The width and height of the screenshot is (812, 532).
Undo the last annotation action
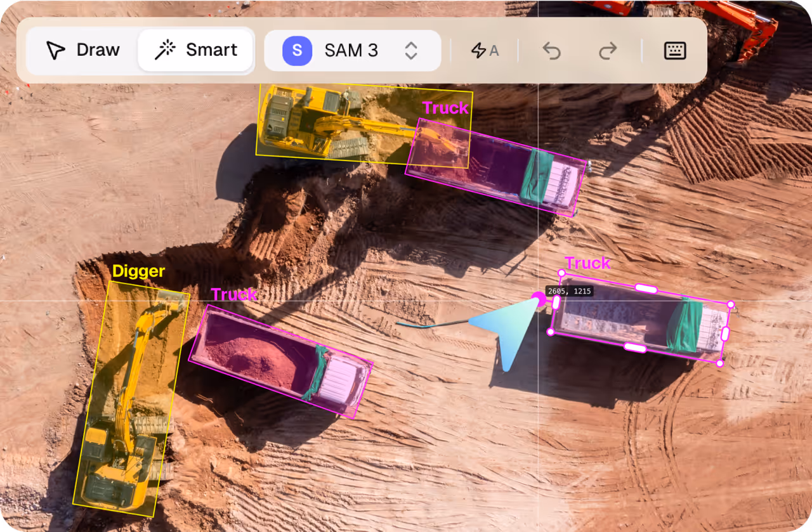tap(552, 51)
